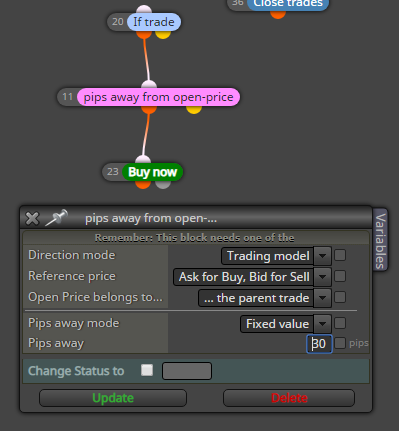Click arrow of Direction mode dropdown
Image resolution: width=399 pixels, height=431 pixels.
pyautogui.click(x=322, y=256)
